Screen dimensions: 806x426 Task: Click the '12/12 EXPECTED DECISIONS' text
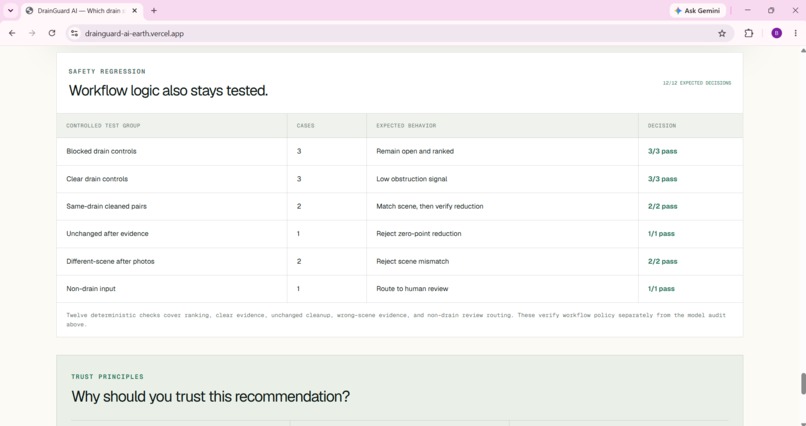pyautogui.click(x=697, y=83)
